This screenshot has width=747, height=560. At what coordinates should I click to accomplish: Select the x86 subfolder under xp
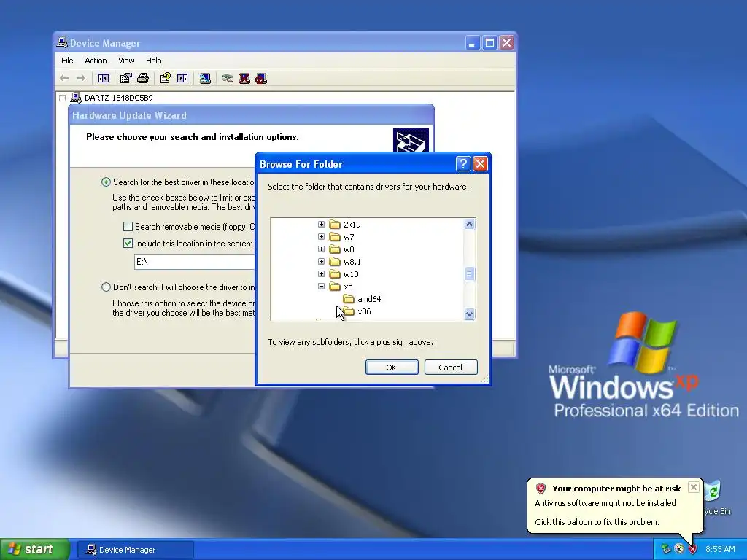364,311
